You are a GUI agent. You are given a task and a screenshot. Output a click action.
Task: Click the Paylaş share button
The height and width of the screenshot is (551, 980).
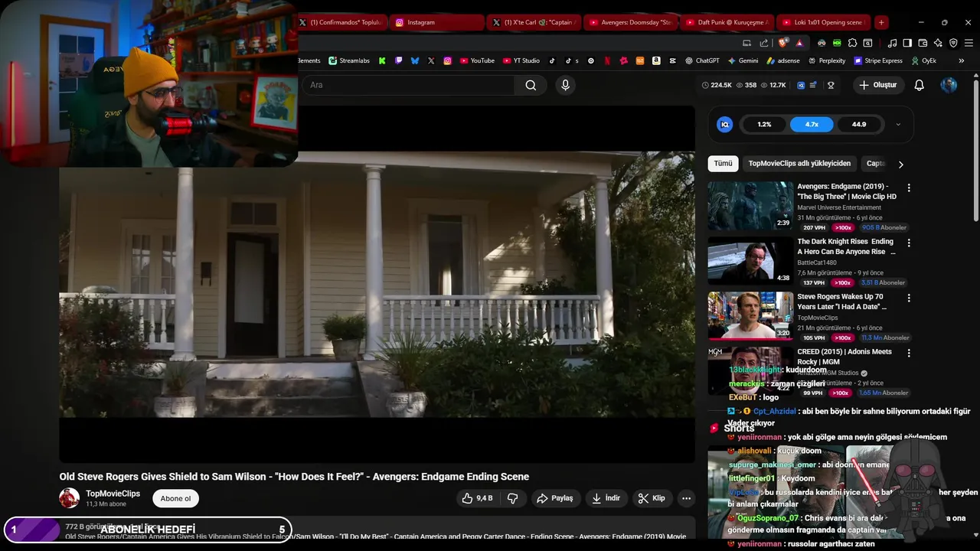tap(555, 498)
